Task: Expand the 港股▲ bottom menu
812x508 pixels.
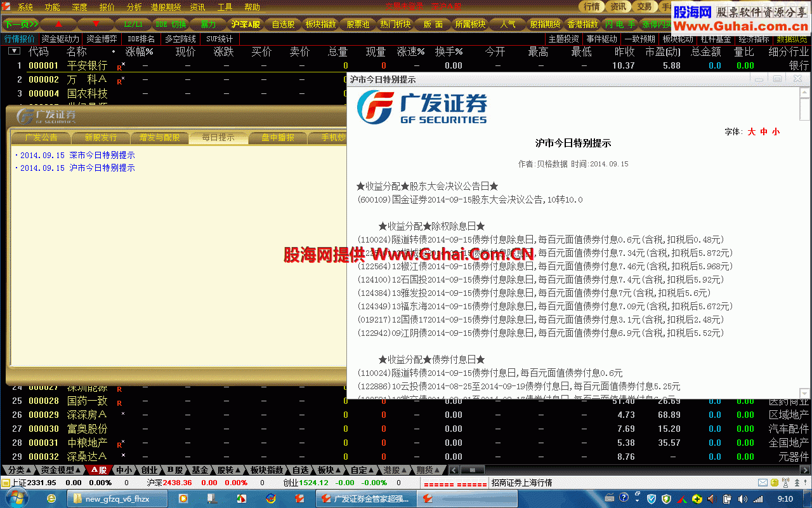Action: tap(395, 470)
